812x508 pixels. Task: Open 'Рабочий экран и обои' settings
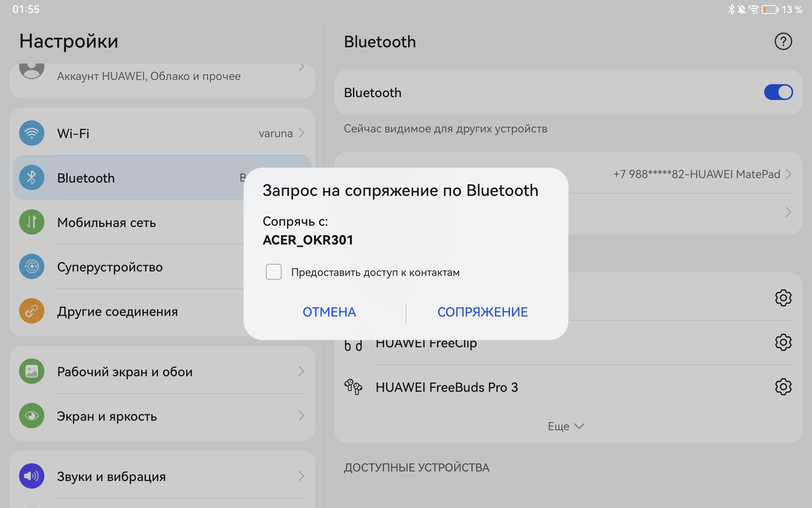point(162,371)
